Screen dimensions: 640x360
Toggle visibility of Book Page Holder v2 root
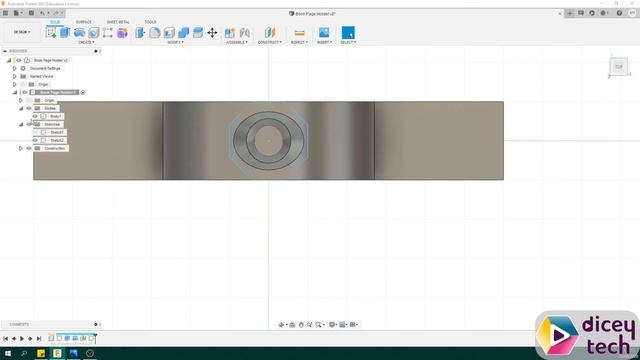pos(19,60)
